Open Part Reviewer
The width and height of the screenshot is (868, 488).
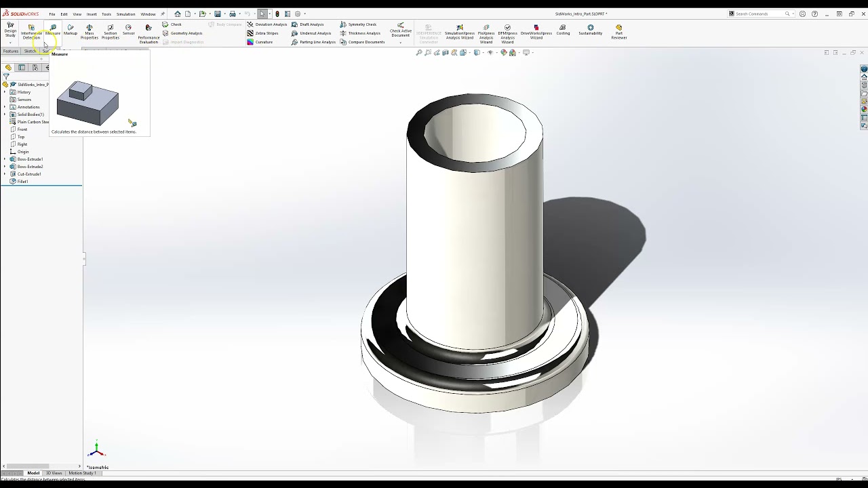[x=619, y=32]
